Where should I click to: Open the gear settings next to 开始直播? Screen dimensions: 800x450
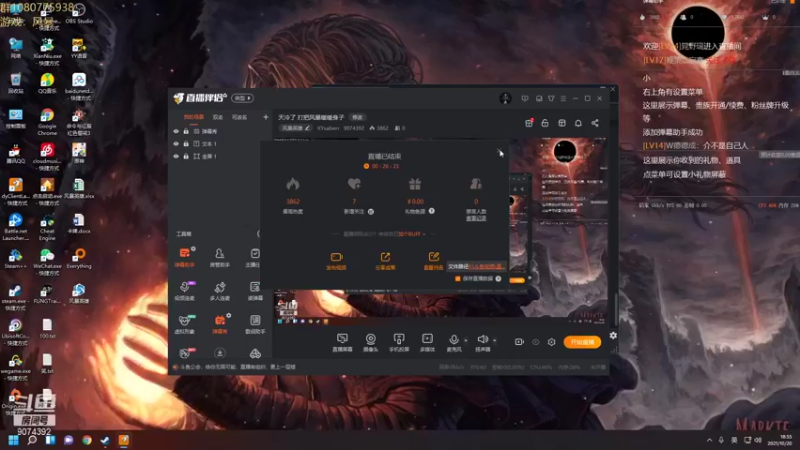pyautogui.click(x=552, y=342)
